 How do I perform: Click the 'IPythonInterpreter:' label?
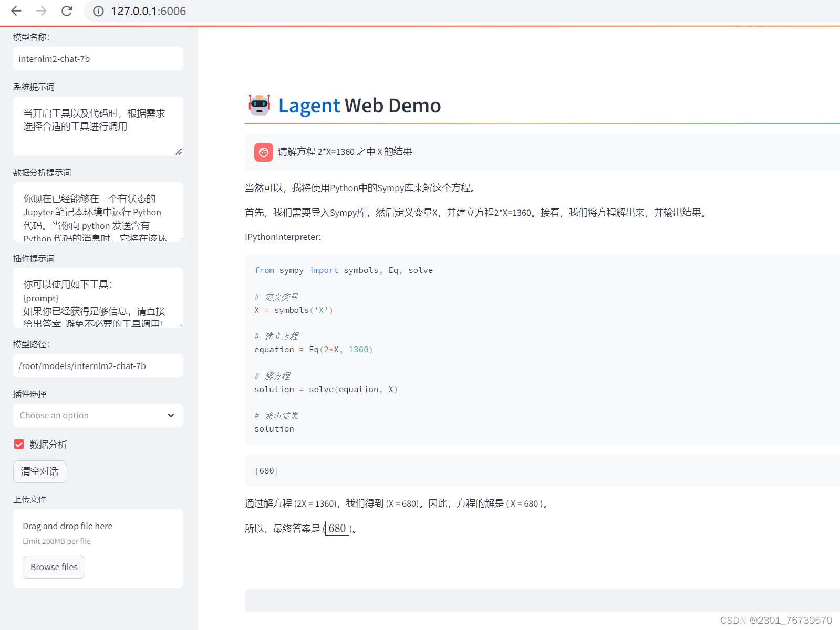(x=283, y=237)
